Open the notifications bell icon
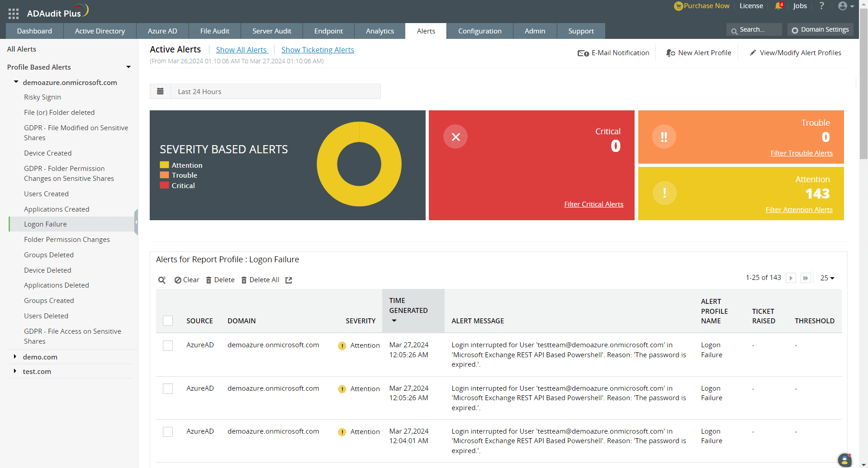868x468 pixels. 778,6
